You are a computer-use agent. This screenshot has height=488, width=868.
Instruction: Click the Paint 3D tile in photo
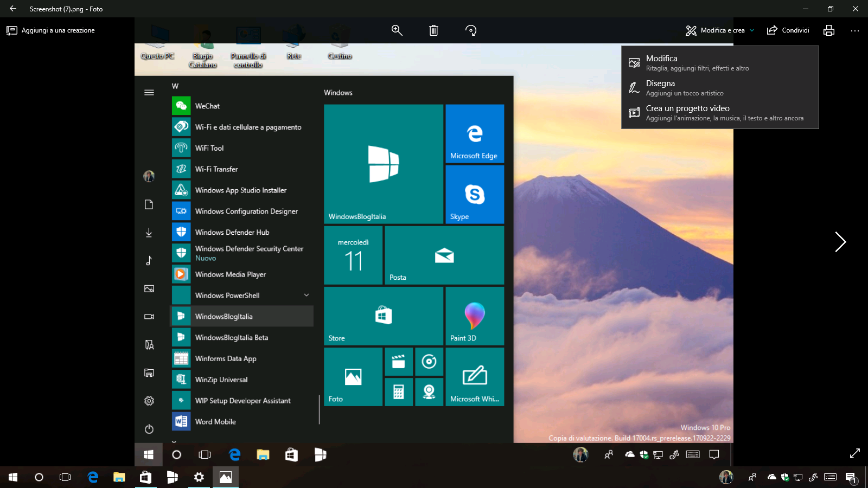coord(475,316)
